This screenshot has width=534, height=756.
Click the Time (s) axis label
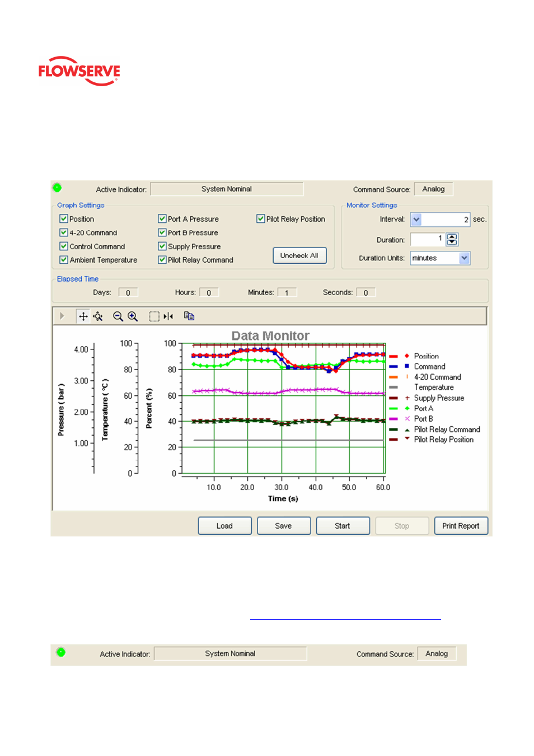pyautogui.click(x=283, y=498)
